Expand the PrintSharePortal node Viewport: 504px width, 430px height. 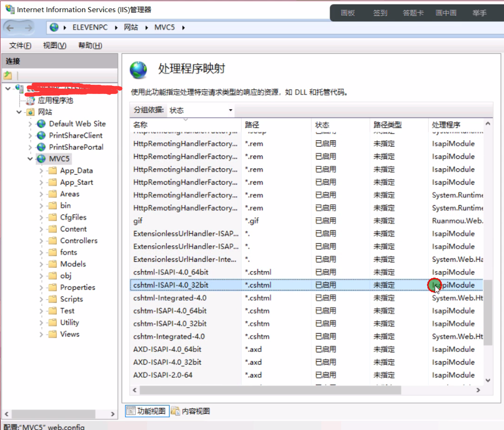[x=30, y=147]
